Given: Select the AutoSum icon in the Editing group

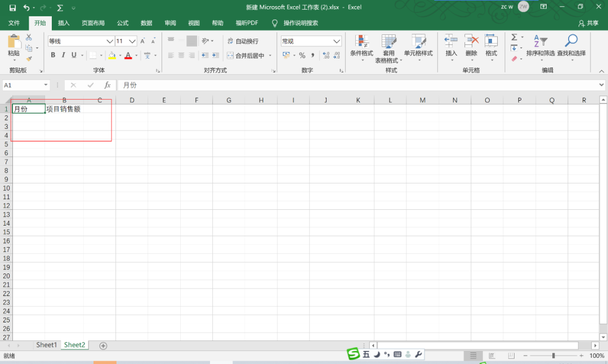Looking at the screenshot, I should click(x=515, y=37).
